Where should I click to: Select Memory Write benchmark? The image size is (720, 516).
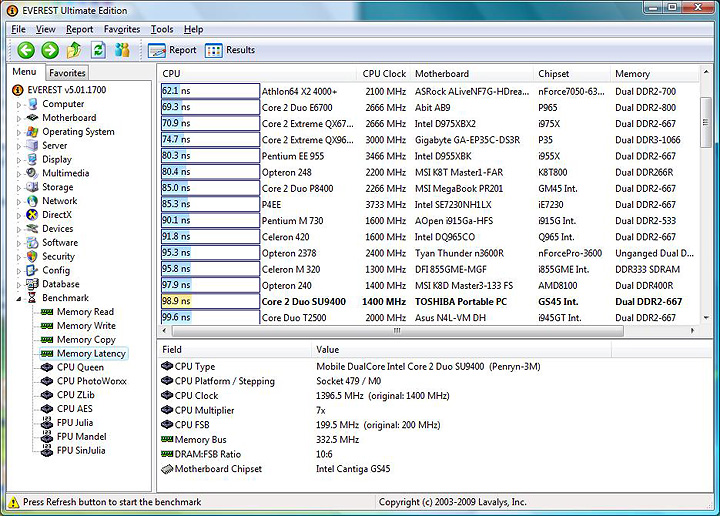[86, 325]
